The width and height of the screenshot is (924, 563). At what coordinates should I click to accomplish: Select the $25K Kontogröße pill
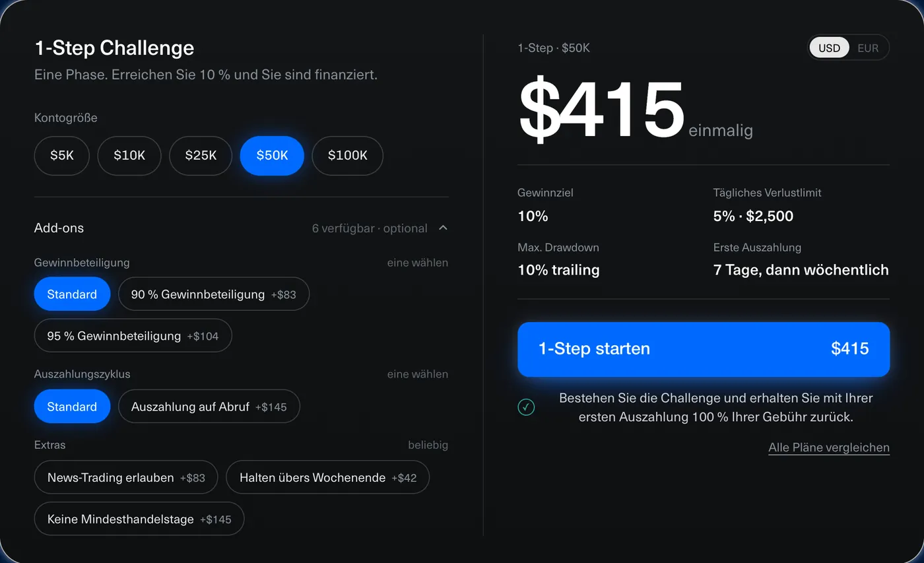(x=201, y=156)
